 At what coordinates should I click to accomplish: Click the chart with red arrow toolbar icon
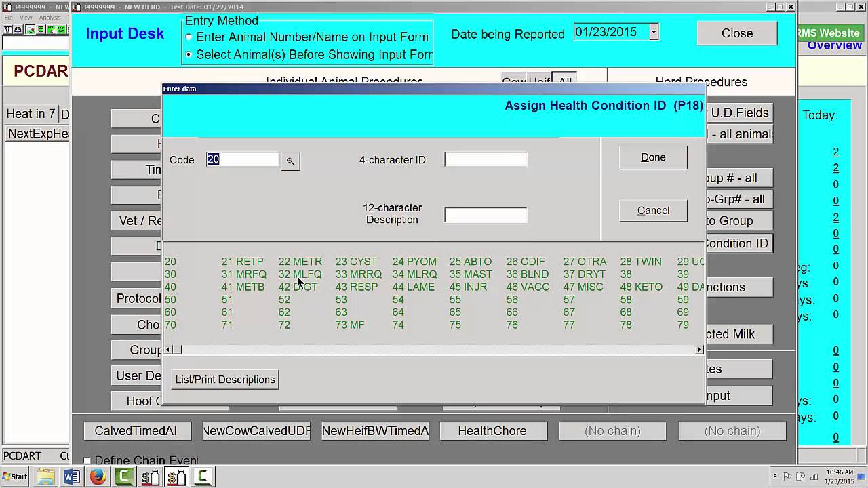click(31, 30)
